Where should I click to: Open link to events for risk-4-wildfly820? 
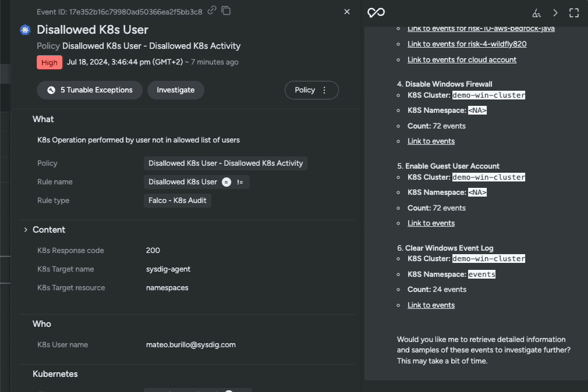pyautogui.click(x=467, y=44)
